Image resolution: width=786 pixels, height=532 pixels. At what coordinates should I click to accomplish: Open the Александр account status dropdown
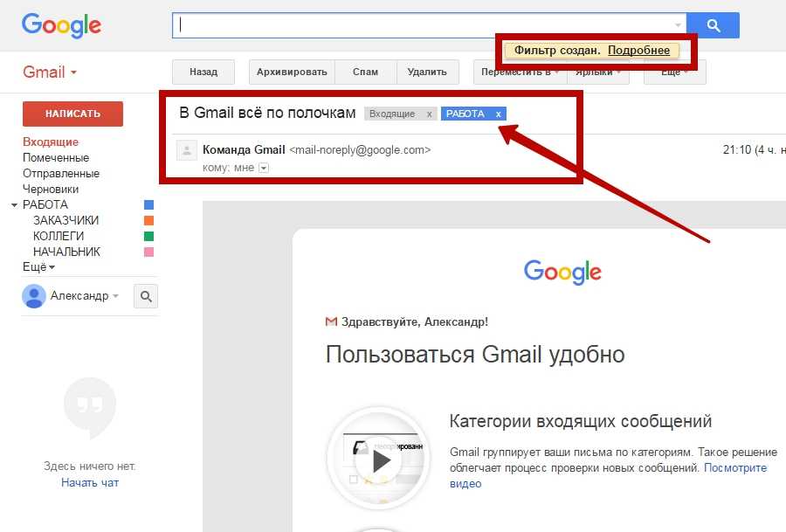[x=116, y=296]
